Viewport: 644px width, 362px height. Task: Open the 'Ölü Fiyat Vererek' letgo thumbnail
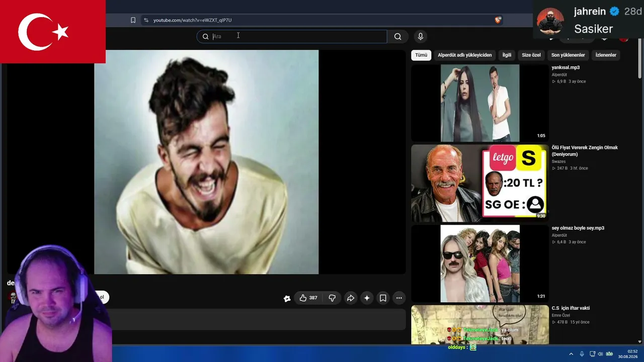(480, 184)
